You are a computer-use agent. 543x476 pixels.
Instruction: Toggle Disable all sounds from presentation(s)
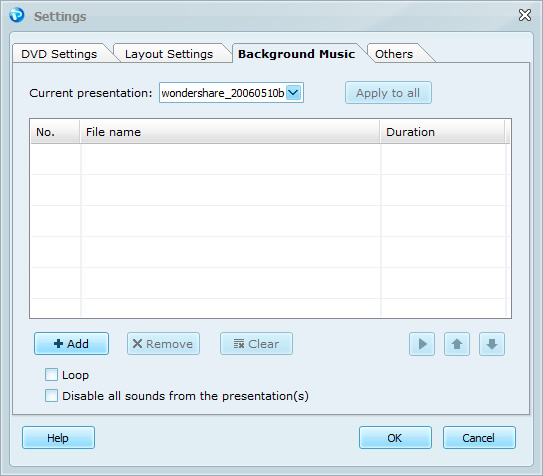51,395
